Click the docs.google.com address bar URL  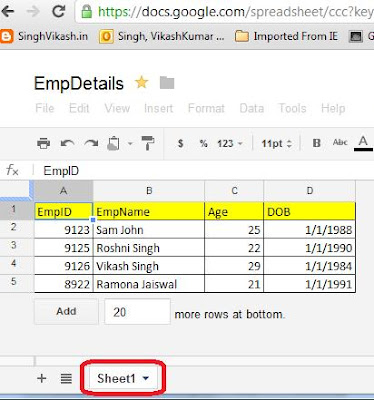(x=235, y=12)
